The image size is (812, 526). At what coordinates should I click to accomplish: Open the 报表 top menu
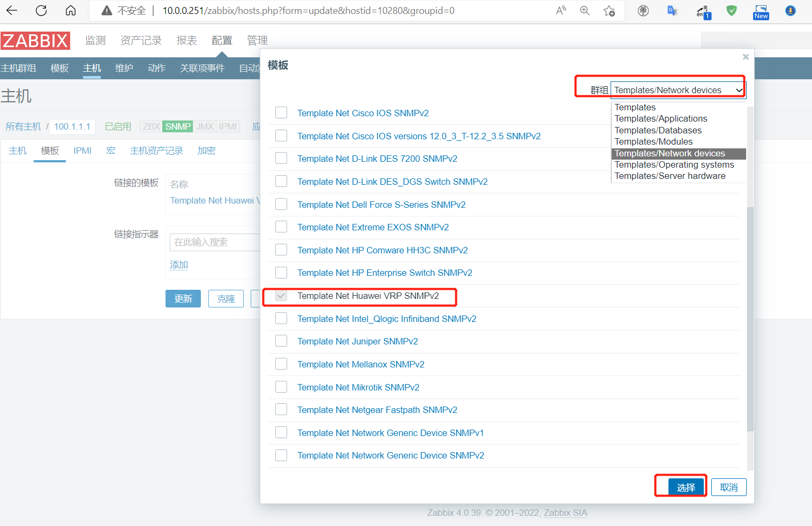click(187, 40)
